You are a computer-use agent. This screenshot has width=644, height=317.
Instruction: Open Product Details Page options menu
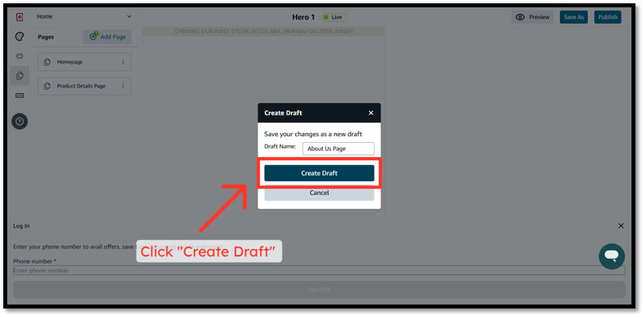[123, 86]
